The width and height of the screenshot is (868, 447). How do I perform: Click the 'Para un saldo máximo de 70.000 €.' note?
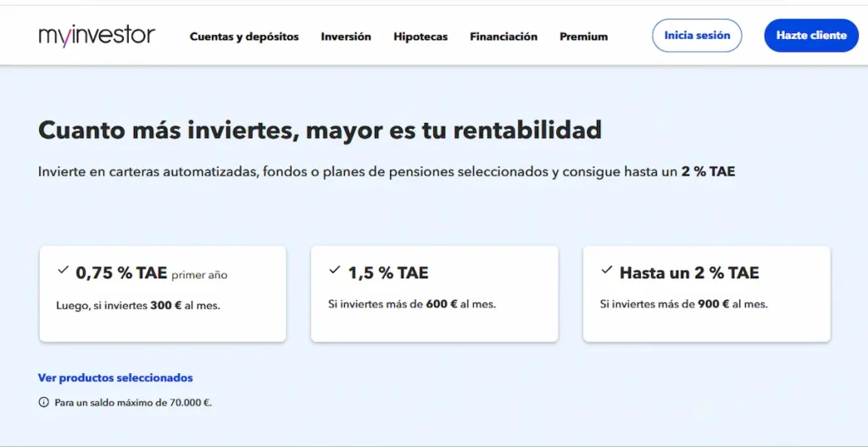133,403
